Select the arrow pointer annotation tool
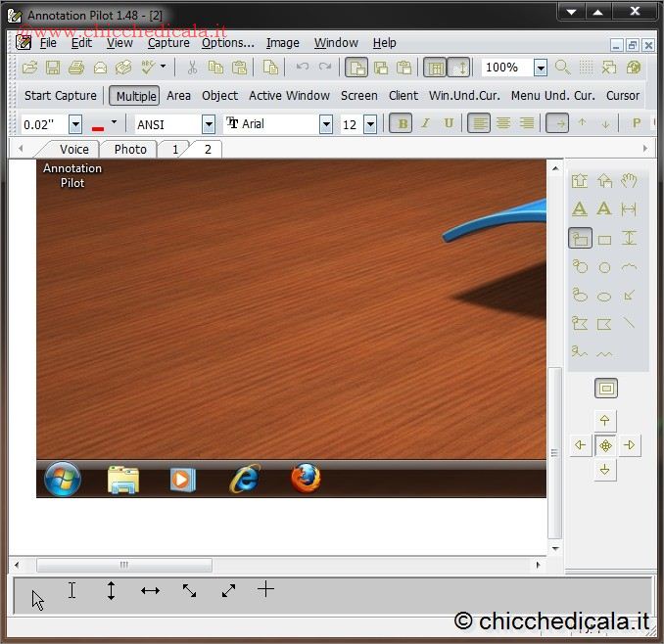 (629, 295)
